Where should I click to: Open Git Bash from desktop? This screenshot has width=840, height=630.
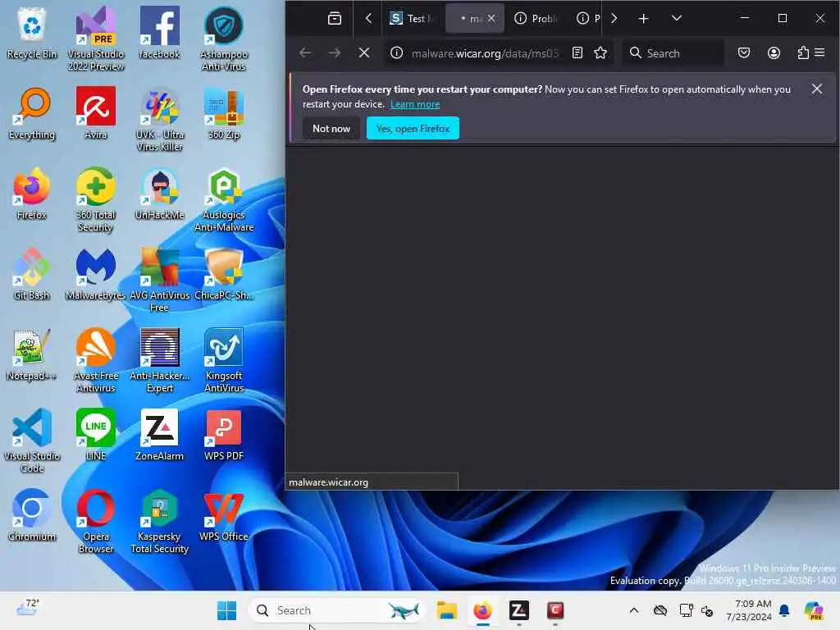32,275
